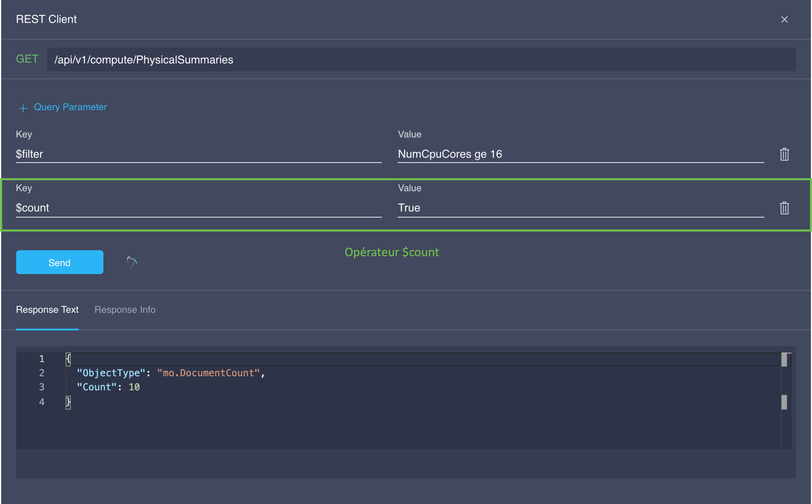Screen dimensions: 812x504
Task: Place cursor at opening brace on line 1
Action: pos(68,359)
